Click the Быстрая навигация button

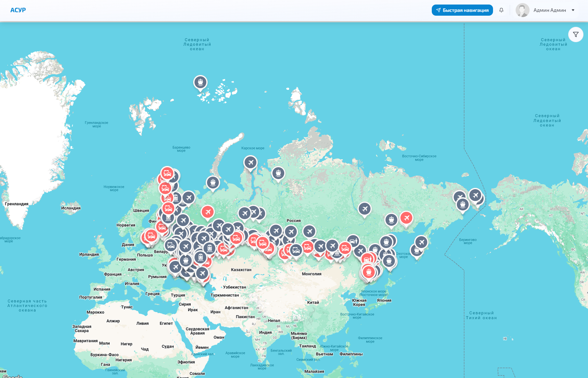(x=462, y=10)
